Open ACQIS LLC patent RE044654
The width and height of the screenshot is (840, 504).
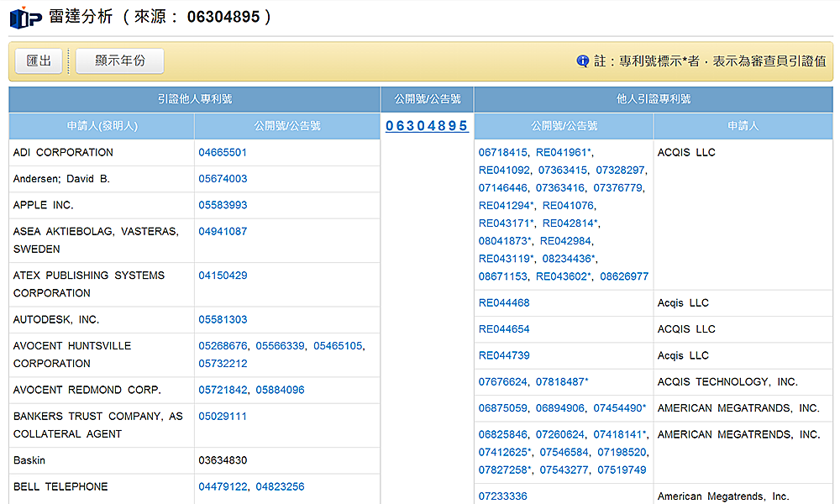504,328
